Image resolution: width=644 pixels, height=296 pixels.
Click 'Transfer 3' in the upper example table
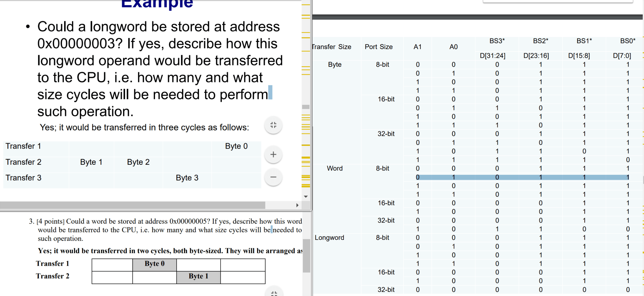23,178
